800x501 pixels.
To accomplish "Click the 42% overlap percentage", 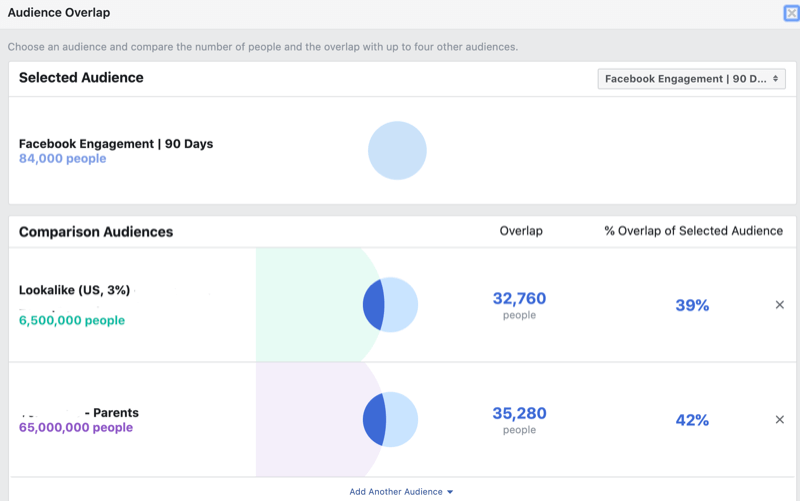I will [x=692, y=420].
